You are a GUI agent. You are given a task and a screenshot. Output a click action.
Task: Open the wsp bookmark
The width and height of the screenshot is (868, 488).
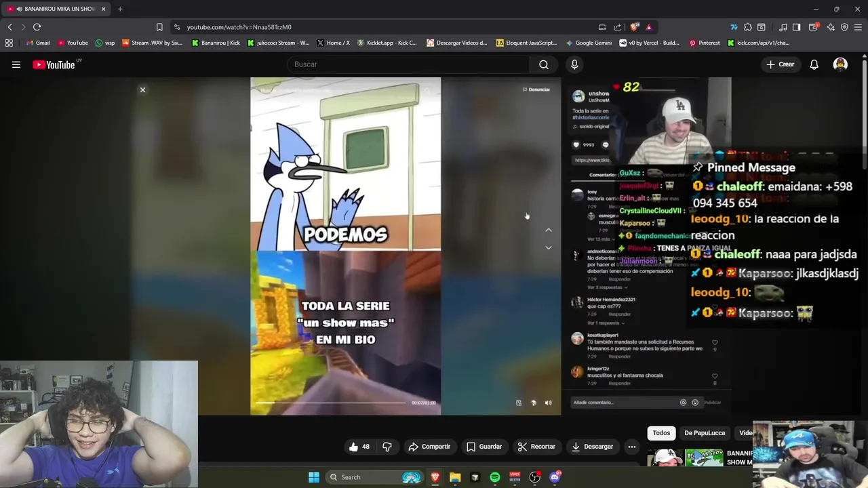(105, 43)
